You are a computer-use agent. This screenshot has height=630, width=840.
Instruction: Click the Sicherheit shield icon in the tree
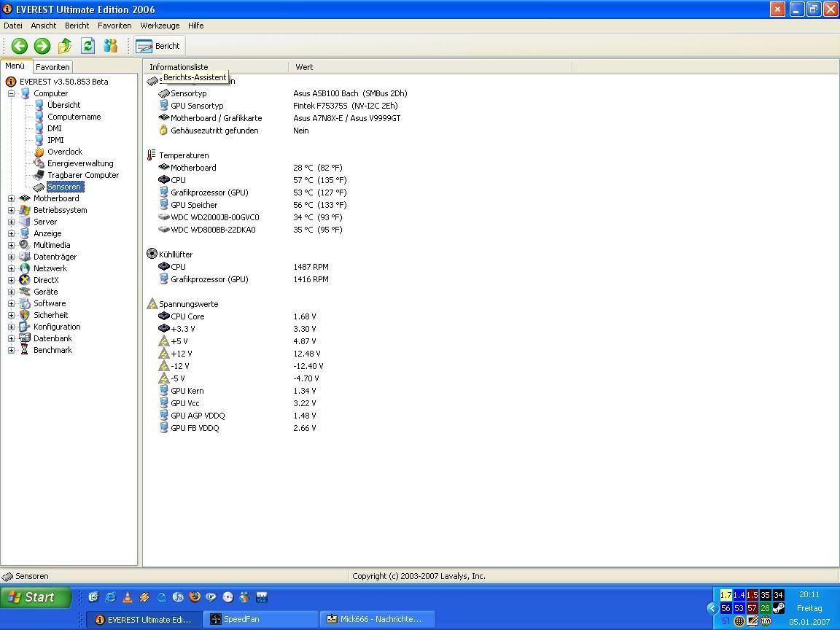coord(25,315)
